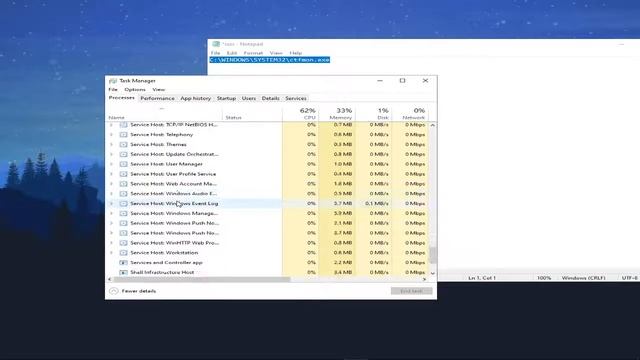The image size is (640, 360).
Task: Expand Service Host: User Manager row
Action: click(111, 164)
